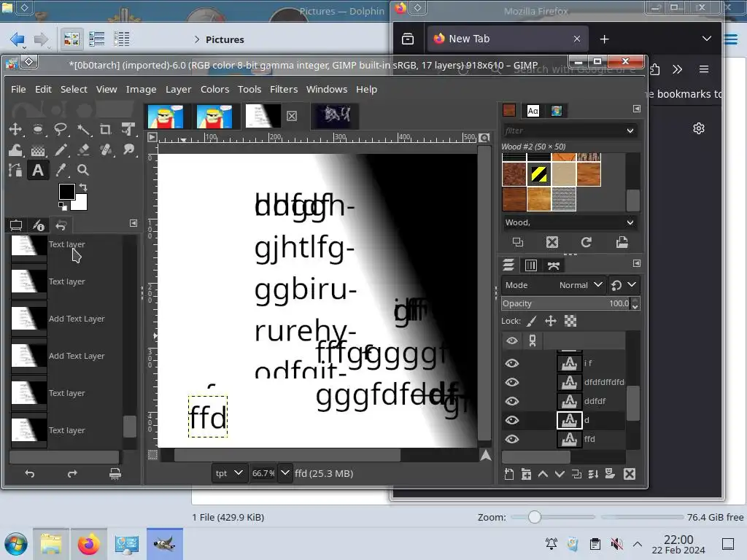Screen dimensions: 747x560
Task: Create a new layer
Action: [x=508, y=474]
